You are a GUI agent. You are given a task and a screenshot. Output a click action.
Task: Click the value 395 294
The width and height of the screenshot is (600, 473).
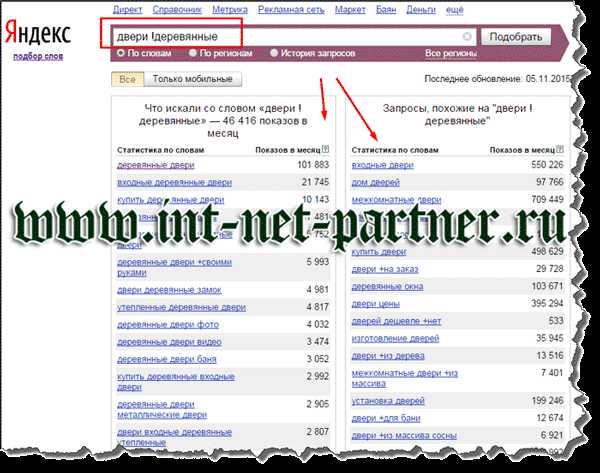click(x=547, y=303)
